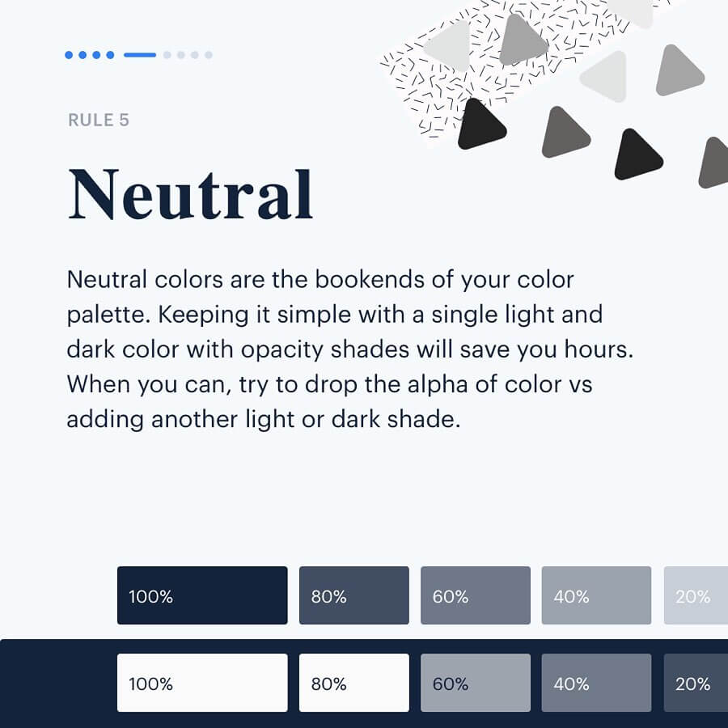Select the white 100% opacity swatch
The width and height of the screenshot is (728, 728).
pyautogui.click(x=202, y=683)
